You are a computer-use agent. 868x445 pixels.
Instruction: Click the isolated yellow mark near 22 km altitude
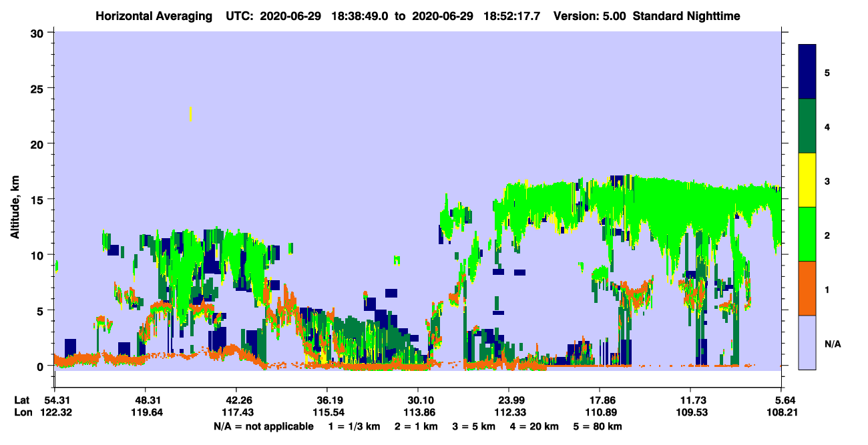click(x=191, y=113)
